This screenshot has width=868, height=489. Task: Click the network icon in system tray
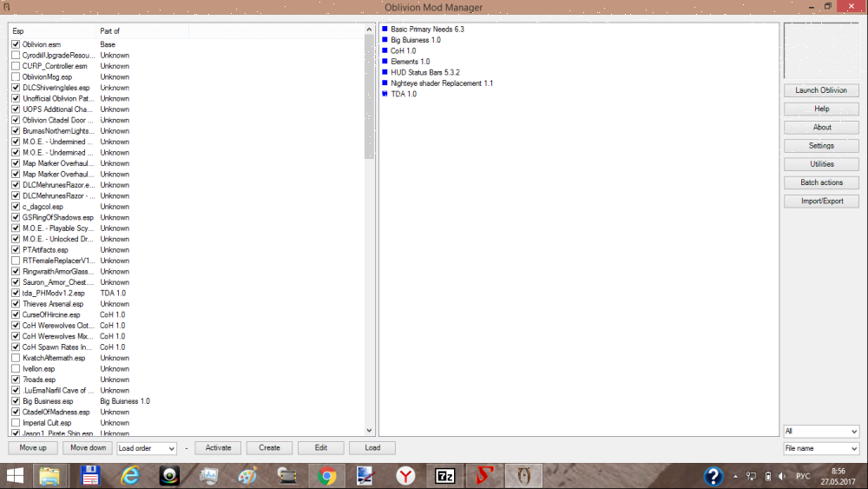pos(751,476)
